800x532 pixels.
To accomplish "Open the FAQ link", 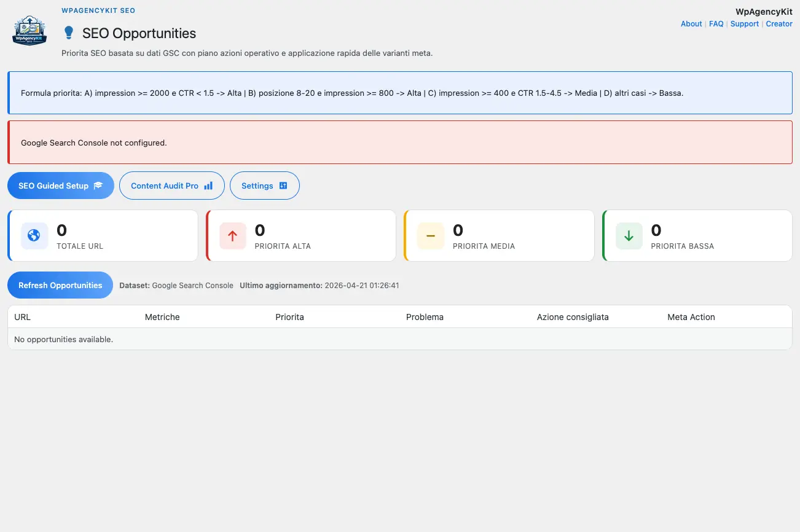I will (716, 24).
